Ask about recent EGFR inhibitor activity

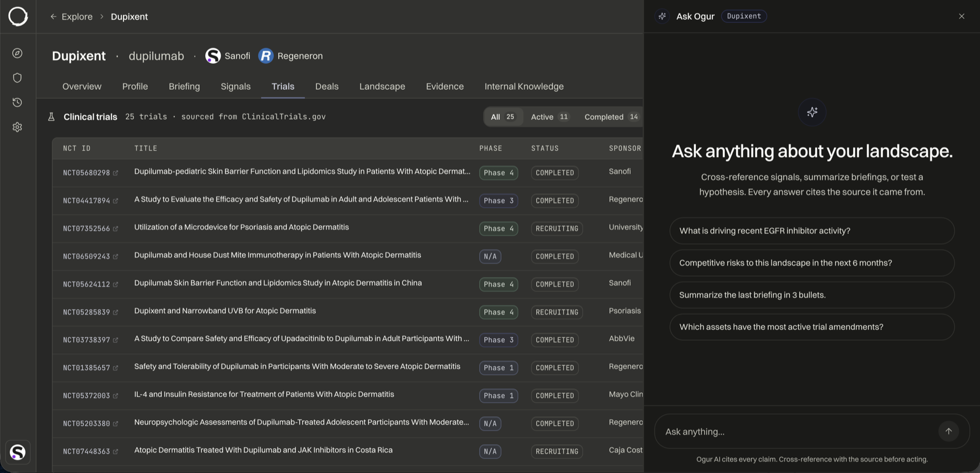pyautogui.click(x=812, y=231)
